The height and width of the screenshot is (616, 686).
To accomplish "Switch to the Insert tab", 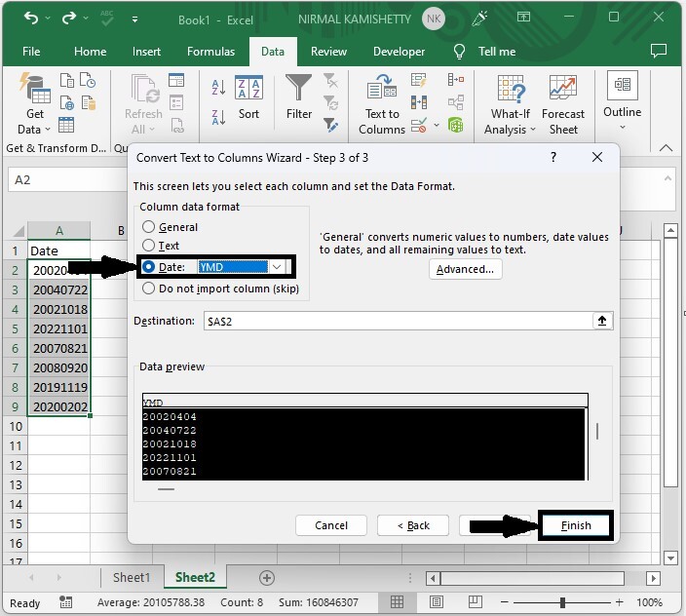I will coord(146,52).
